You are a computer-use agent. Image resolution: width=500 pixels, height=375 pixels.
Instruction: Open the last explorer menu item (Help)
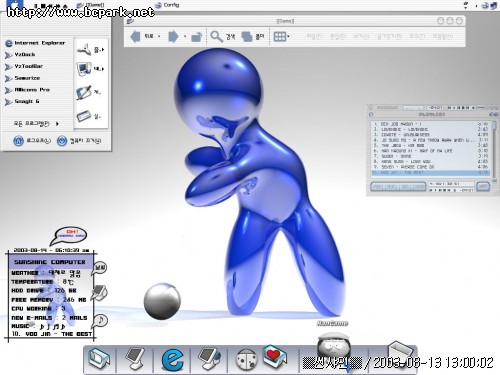pos(443,36)
